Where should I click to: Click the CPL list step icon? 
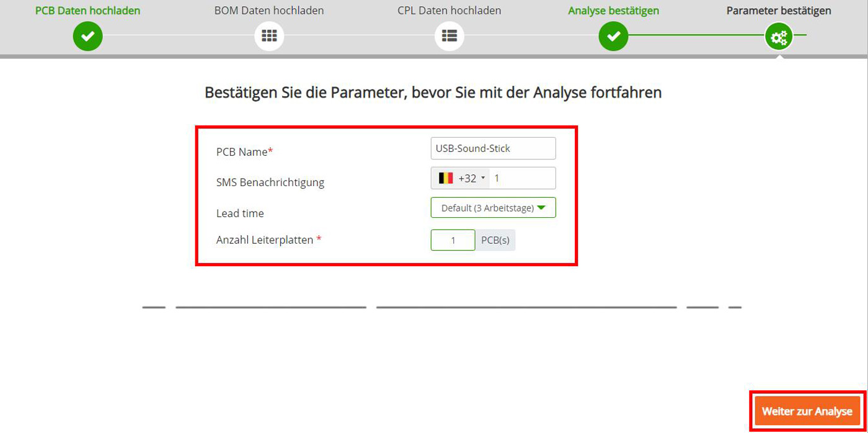click(x=449, y=37)
